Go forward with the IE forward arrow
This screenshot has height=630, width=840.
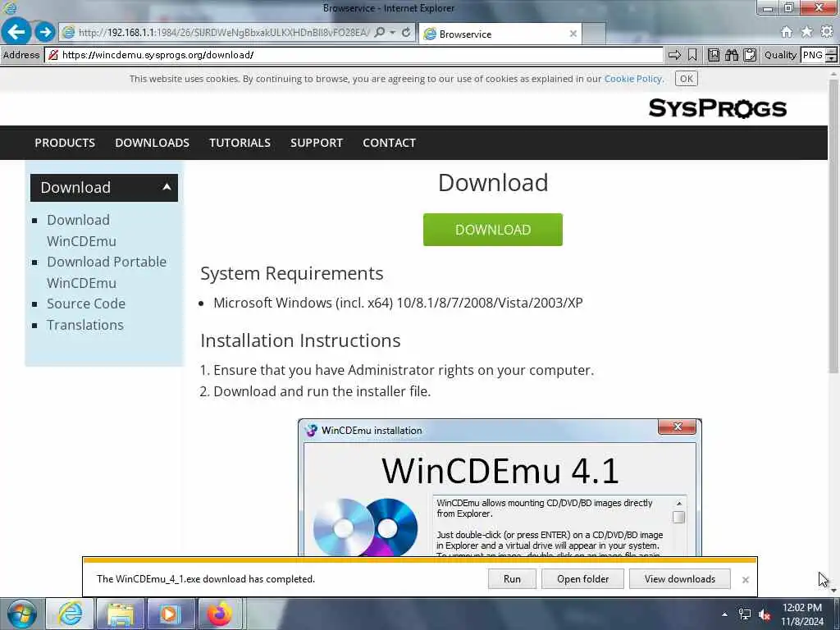45,33
